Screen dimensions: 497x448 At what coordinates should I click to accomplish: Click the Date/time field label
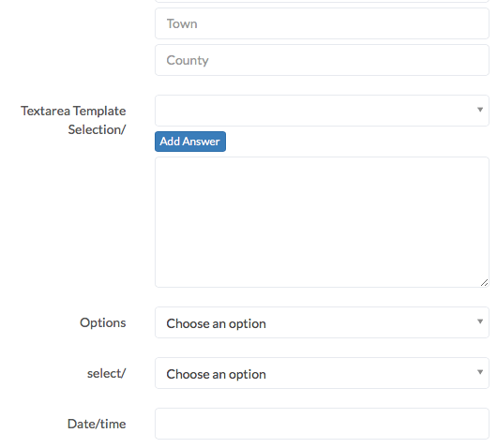97,424
